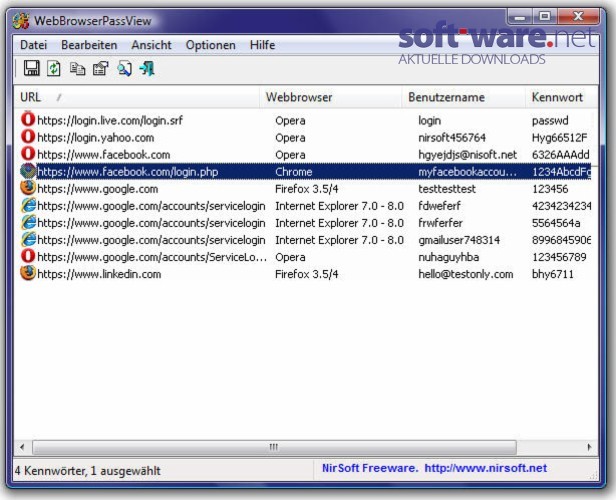The image size is (616, 500).
Task: Select the https://login.live.com/login.srf entry
Action: coord(110,121)
